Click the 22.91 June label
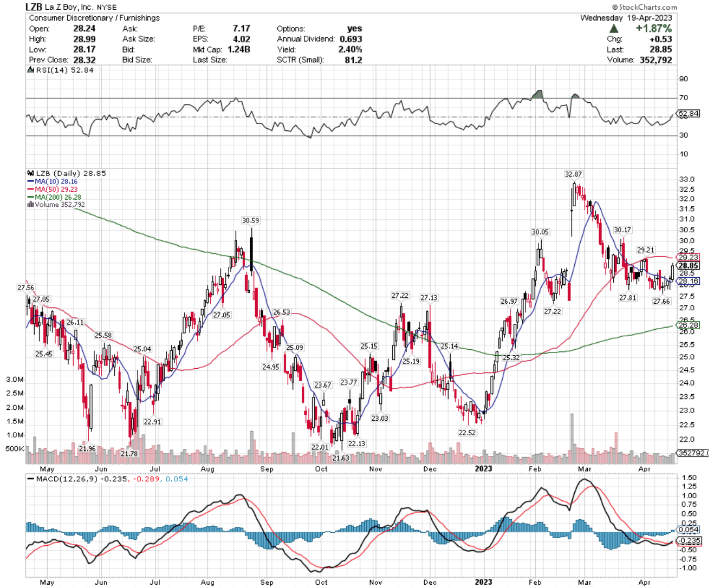Image resolution: width=714 pixels, height=588 pixels. pyautogui.click(x=152, y=422)
